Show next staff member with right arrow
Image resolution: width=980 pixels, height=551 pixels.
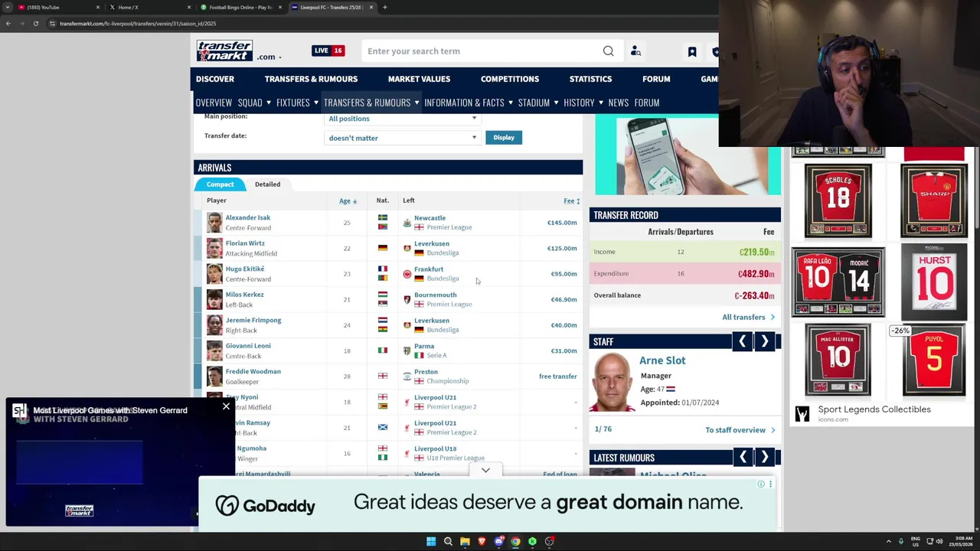pos(764,341)
